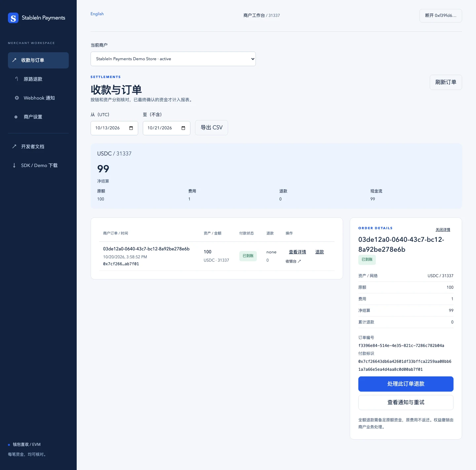
Task: Open 开发者文档 link
Action: click(38, 147)
